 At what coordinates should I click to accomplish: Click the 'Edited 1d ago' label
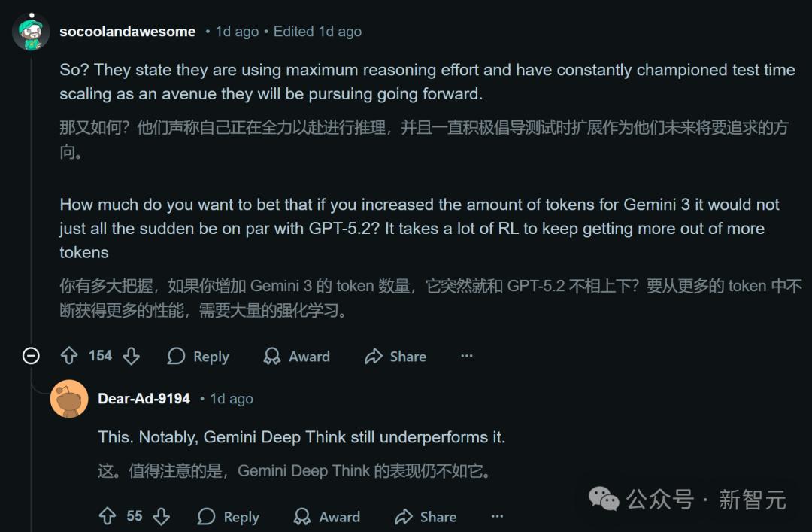coord(317,32)
